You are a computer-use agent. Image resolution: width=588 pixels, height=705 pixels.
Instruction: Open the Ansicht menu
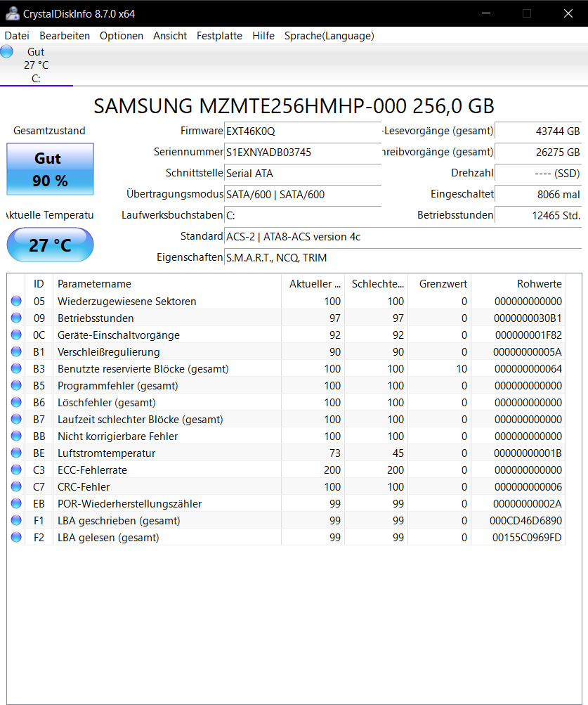coord(170,36)
